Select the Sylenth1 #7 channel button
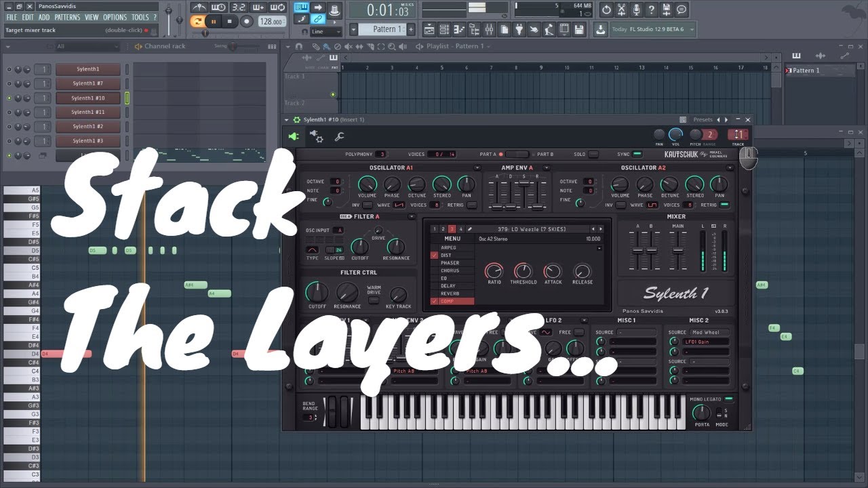 point(88,83)
